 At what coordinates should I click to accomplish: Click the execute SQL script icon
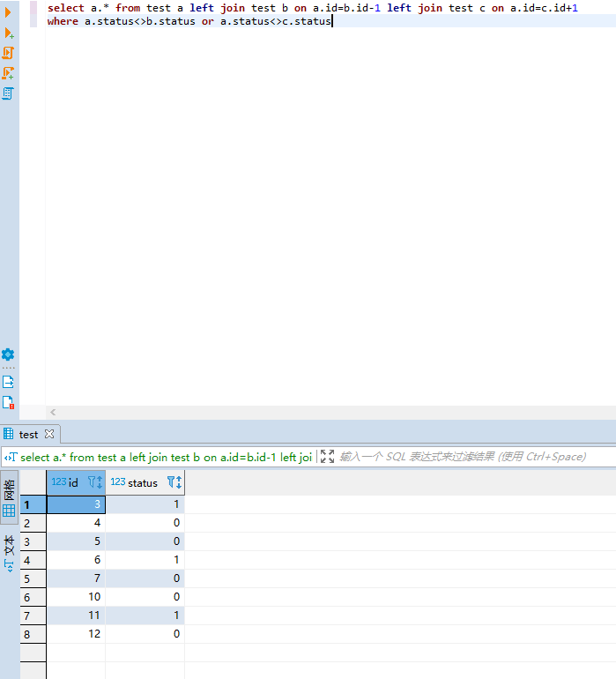(x=9, y=53)
